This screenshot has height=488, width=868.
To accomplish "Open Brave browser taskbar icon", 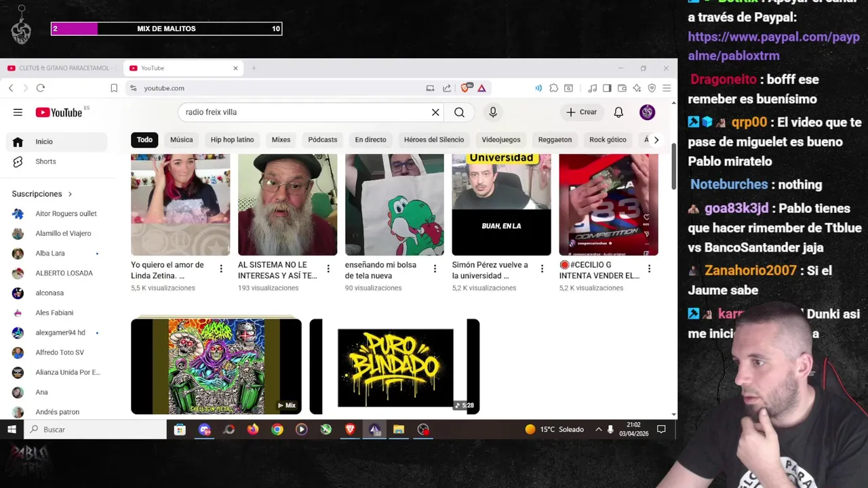I will coord(350,429).
